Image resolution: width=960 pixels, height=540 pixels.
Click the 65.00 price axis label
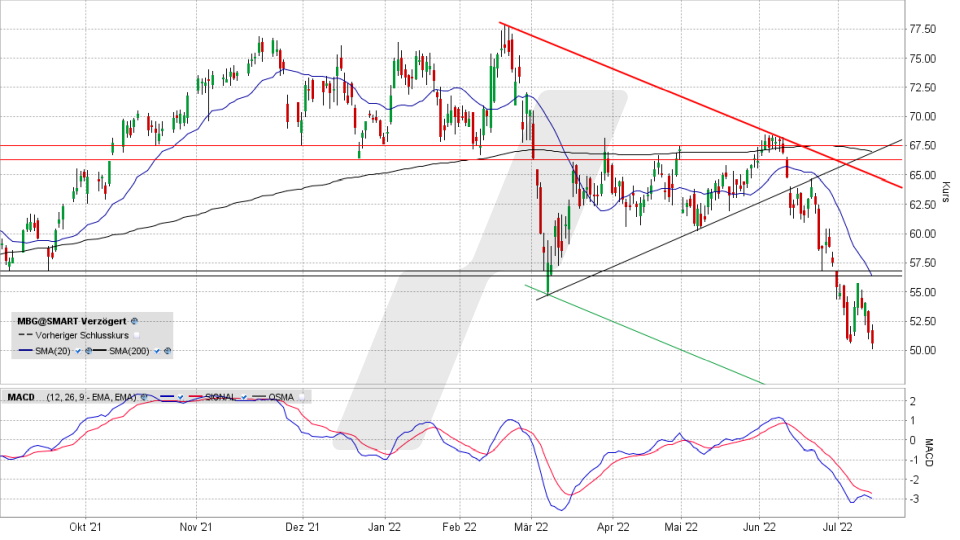tap(922, 175)
